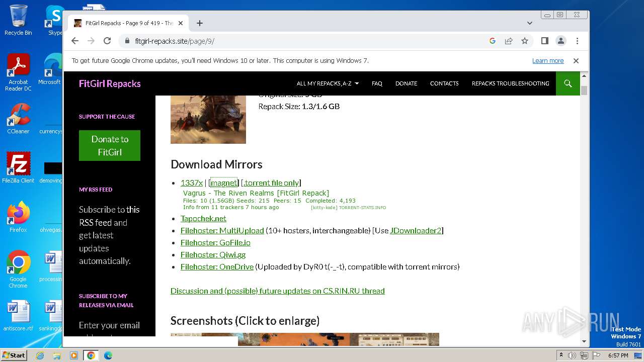The width and height of the screenshot is (644, 362).
Task: Open Filehoster: GoFile.io link
Action: click(x=215, y=242)
